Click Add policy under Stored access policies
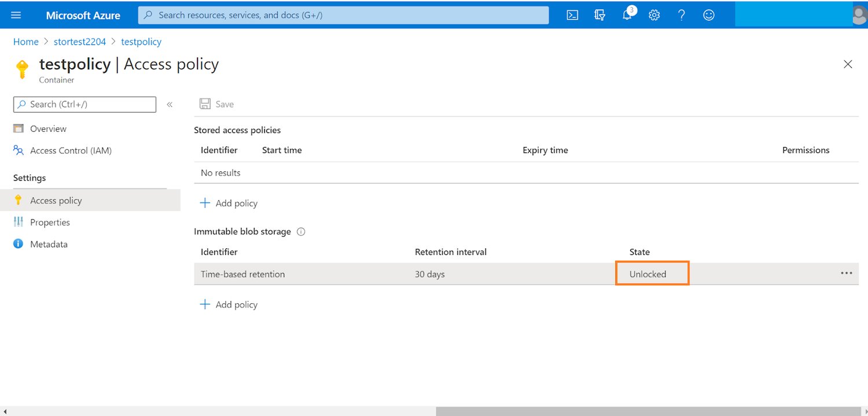Image resolution: width=868 pixels, height=416 pixels. coord(229,203)
